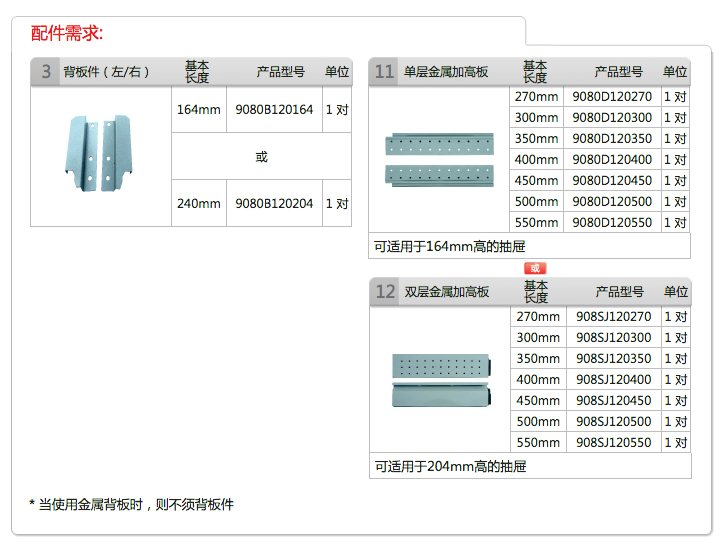Viewport: 722px width, 549px height.
Task: Select the 164mm length cell
Action: [x=198, y=110]
